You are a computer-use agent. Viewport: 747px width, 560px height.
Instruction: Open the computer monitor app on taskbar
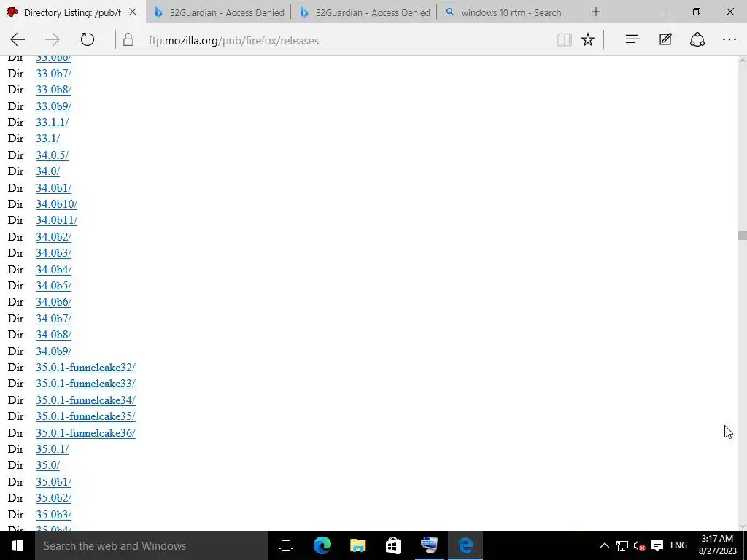coord(429,545)
